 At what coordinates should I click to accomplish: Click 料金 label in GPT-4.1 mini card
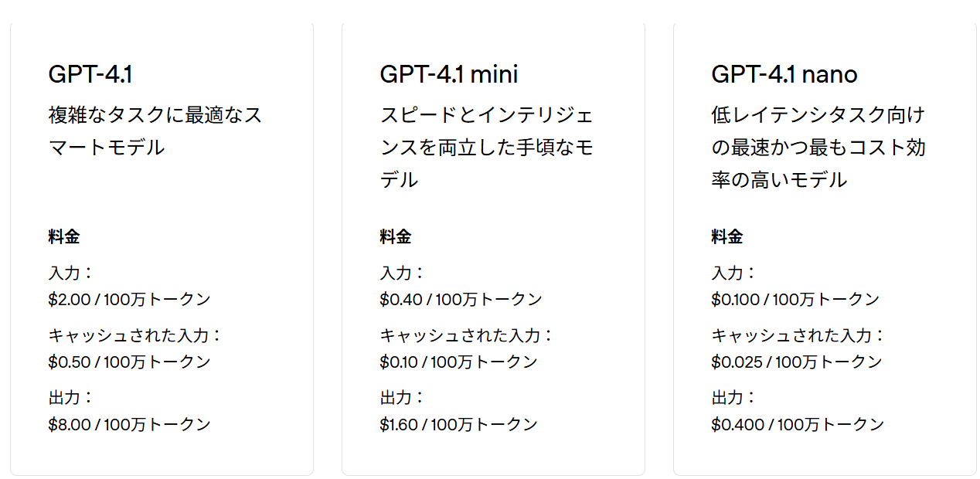point(396,237)
